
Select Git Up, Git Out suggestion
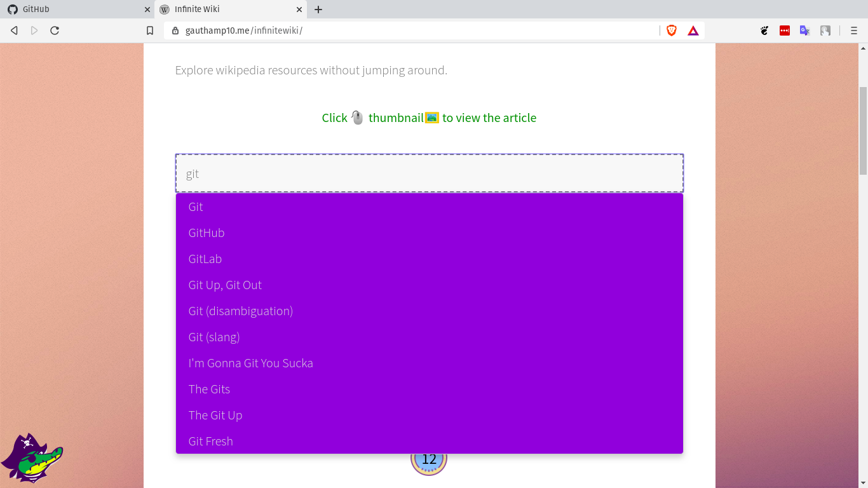(430, 285)
